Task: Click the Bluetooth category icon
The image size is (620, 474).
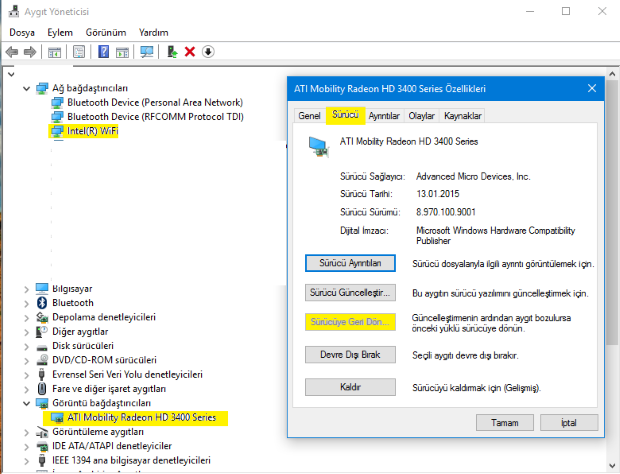Action: tap(42, 303)
